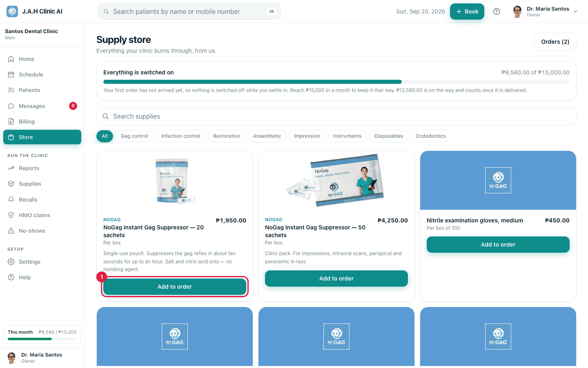
Task: Click the monthly spend progress bar in the banner
Action: (336, 82)
